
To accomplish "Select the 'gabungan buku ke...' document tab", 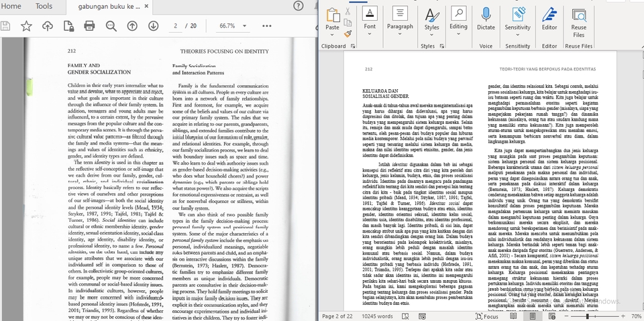I will [109, 7].
